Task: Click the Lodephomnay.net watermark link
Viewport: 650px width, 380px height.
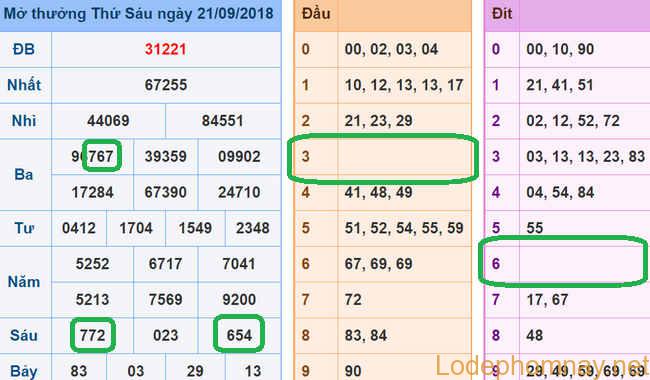Action: 541,366
